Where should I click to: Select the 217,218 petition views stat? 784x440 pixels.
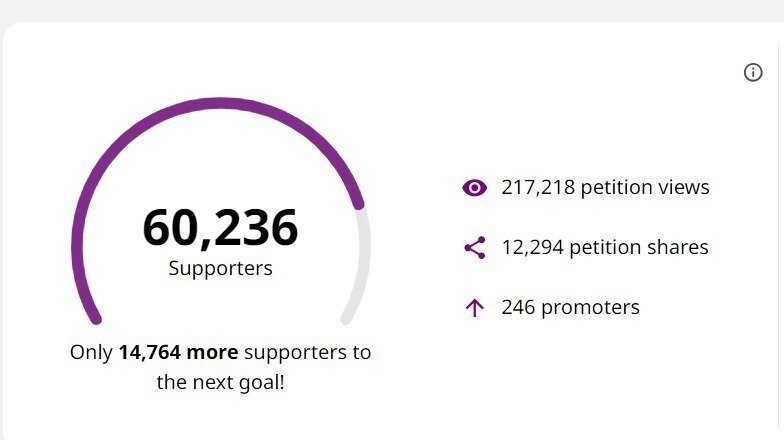click(605, 187)
